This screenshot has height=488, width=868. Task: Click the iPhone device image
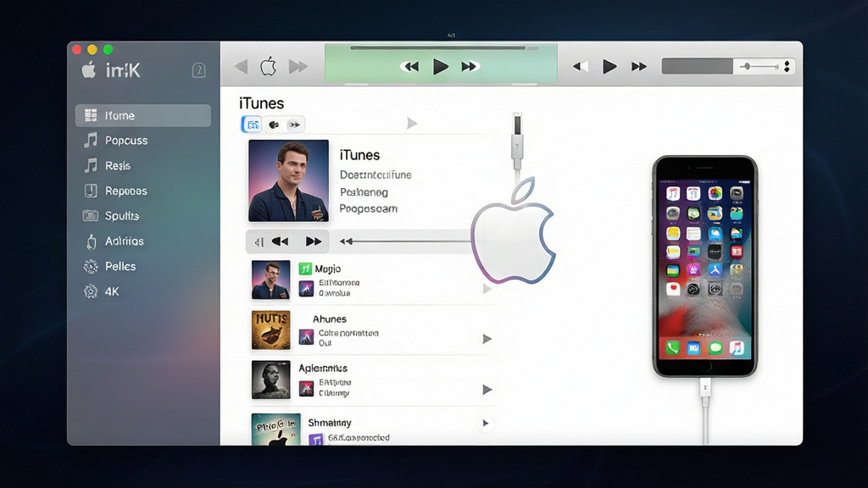pyautogui.click(x=704, y=267)
